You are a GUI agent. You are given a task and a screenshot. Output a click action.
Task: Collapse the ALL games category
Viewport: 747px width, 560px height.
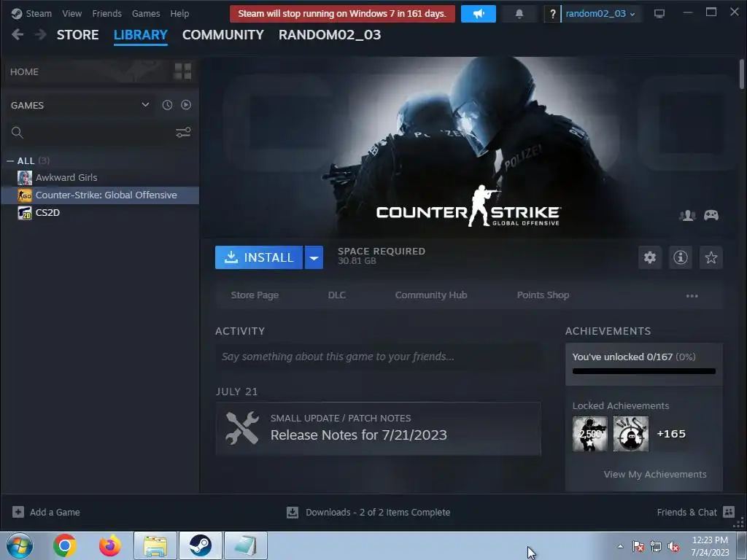[x=10, y=161]
